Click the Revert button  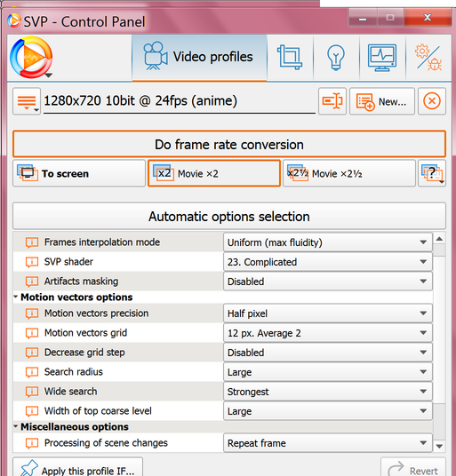pos(413,467)
